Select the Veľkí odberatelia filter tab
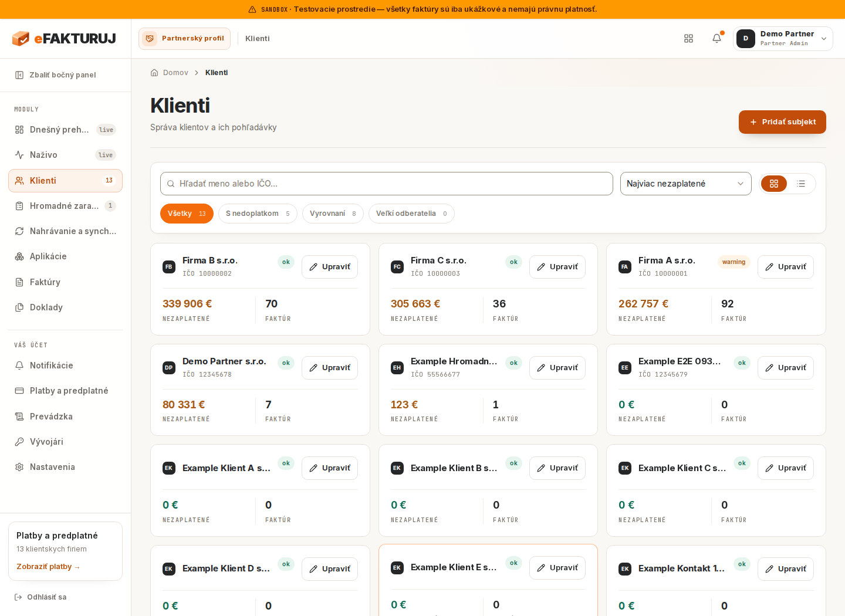The image size is (845, 616). [x=411, y=214]
